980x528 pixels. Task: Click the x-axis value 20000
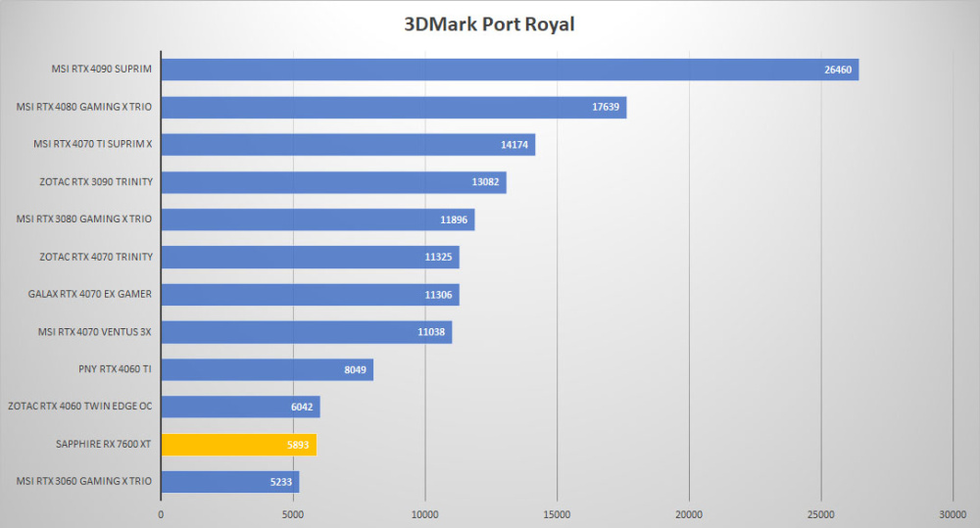point(689,514)
